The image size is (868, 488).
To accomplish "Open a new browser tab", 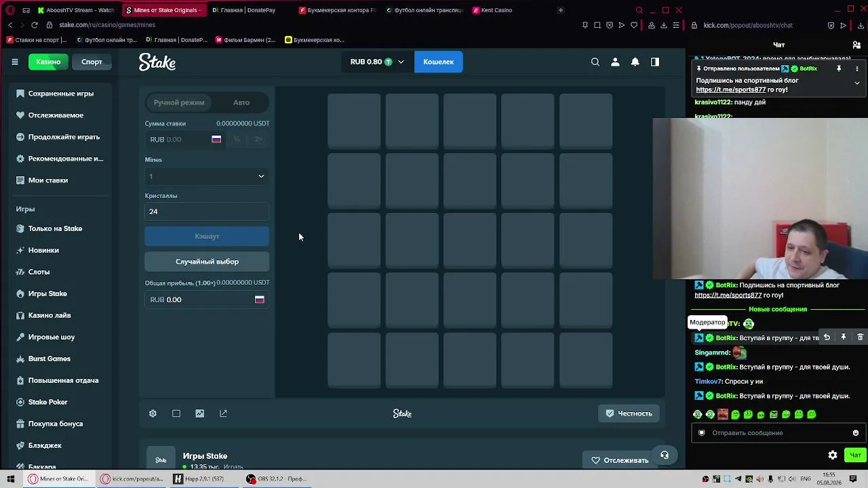I will 560,10.
